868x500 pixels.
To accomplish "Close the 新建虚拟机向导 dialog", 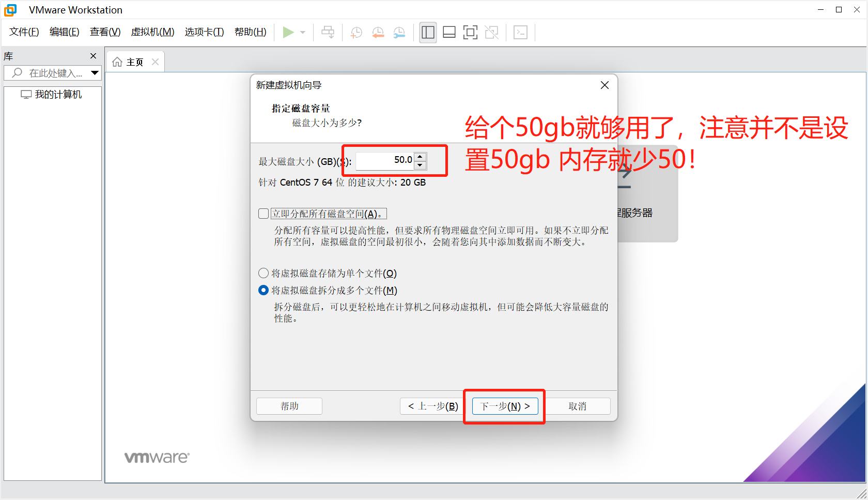I will (605, 85).
